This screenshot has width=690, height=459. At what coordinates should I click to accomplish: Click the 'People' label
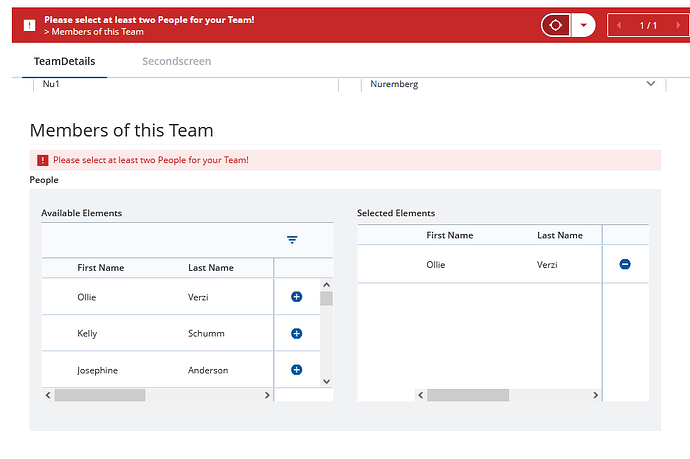point(44,180)
